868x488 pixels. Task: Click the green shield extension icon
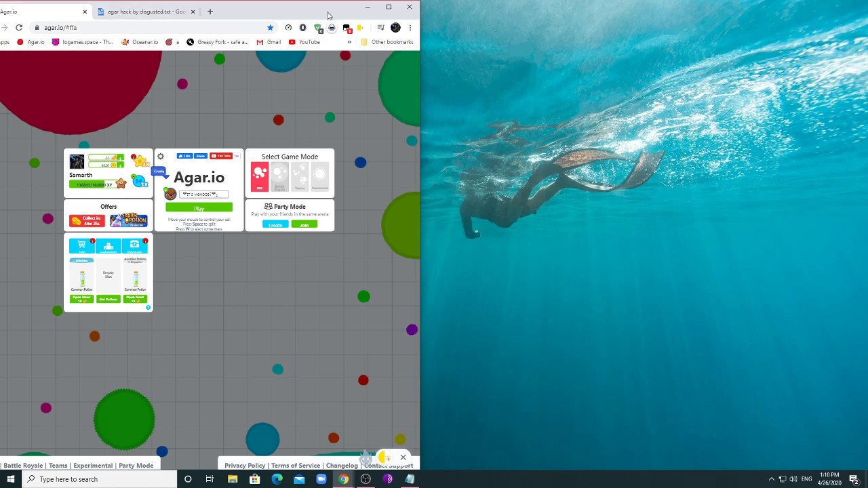point(317,28)
